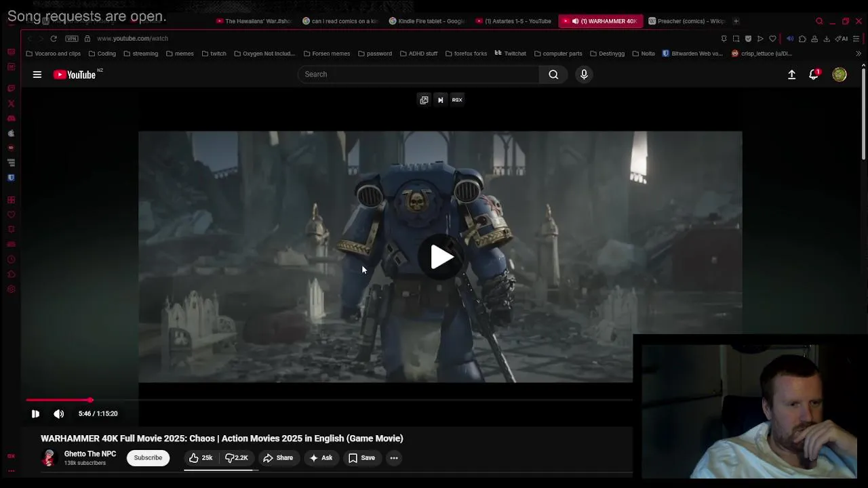Open the YouTube account avatar menu

click(x=840, y=75)
